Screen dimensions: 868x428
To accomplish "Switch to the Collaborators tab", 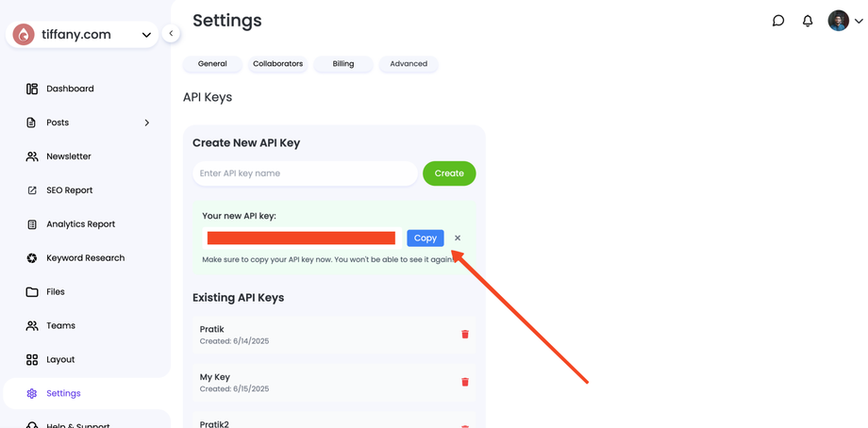I will click(x=277, y=64).
